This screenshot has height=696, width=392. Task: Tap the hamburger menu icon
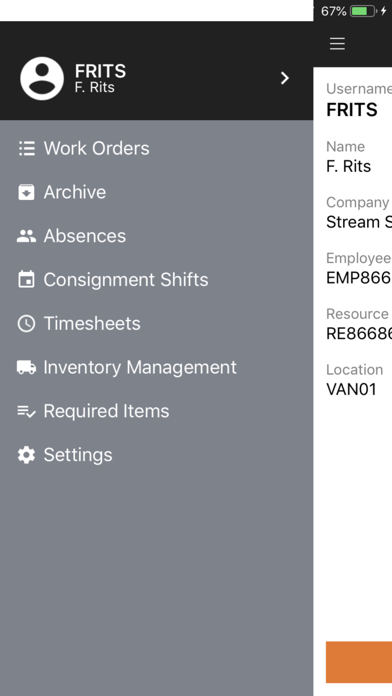pos(337,44)
